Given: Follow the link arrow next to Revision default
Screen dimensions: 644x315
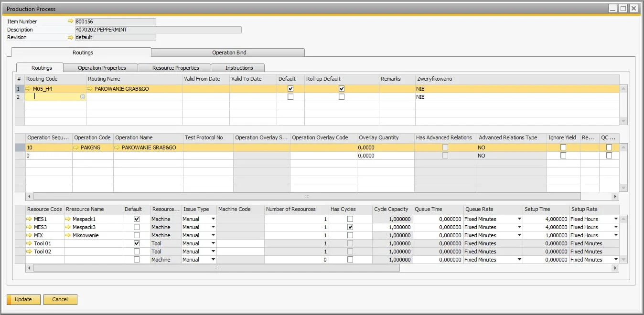Looking at the screenshot, I should click(x=71, y=37).
